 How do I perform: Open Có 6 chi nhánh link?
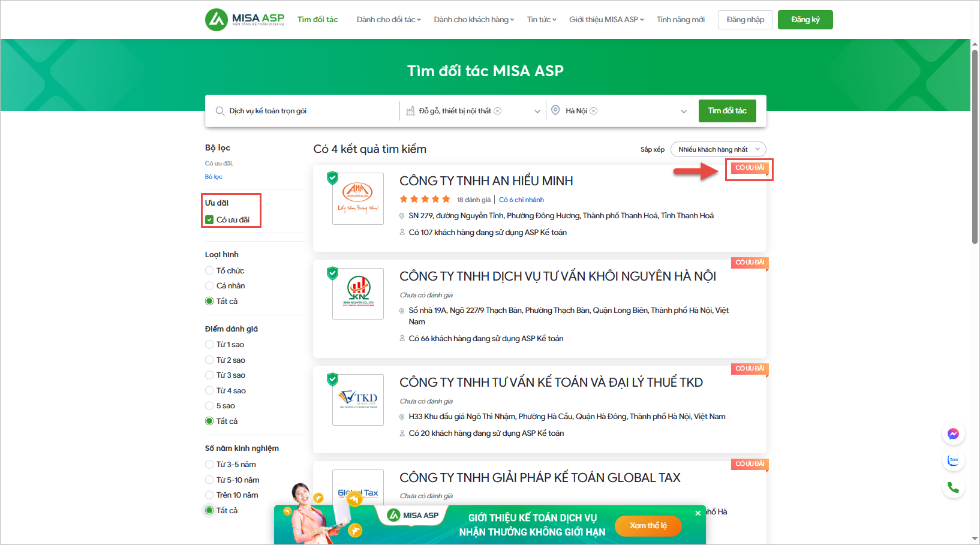(521, 200)
